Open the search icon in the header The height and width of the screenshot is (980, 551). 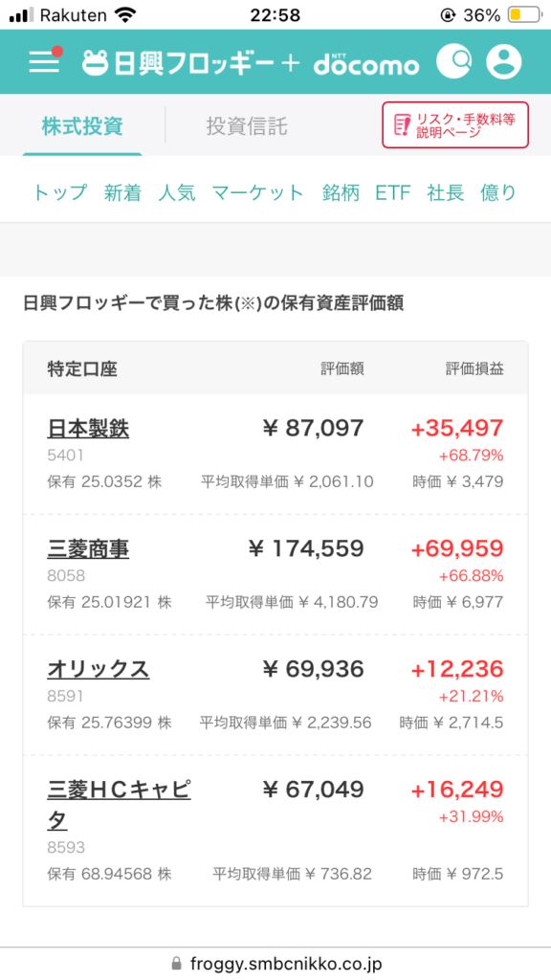pos(454,61)
